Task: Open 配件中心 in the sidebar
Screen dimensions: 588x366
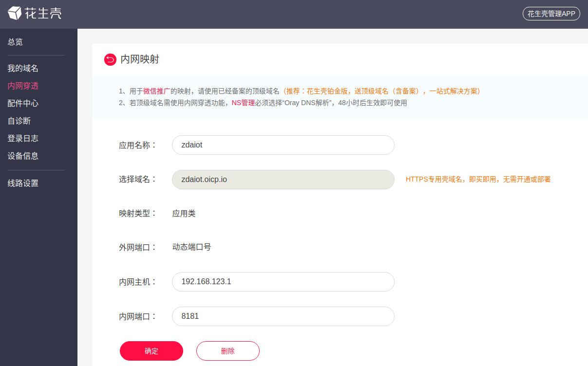Action: tap(23, 103)
